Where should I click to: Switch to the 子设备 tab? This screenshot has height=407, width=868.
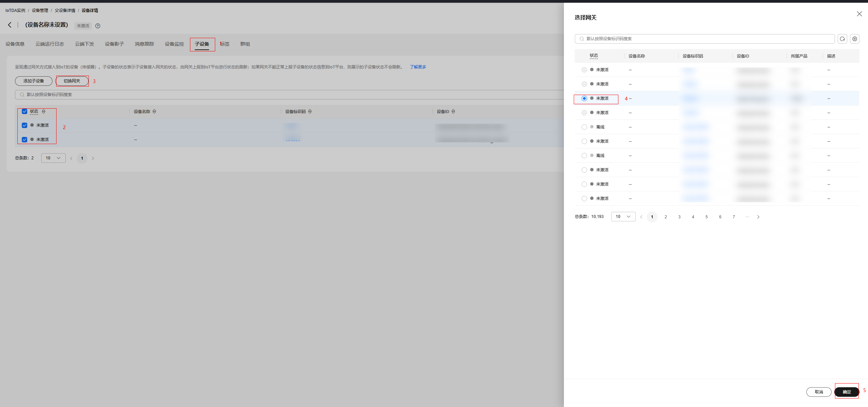[x=202, y=44]
